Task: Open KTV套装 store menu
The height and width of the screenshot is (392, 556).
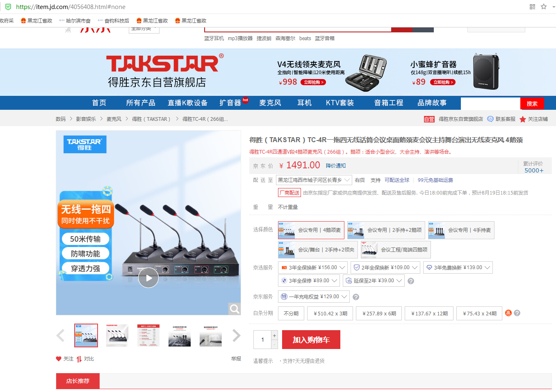Action: [340, 103]
